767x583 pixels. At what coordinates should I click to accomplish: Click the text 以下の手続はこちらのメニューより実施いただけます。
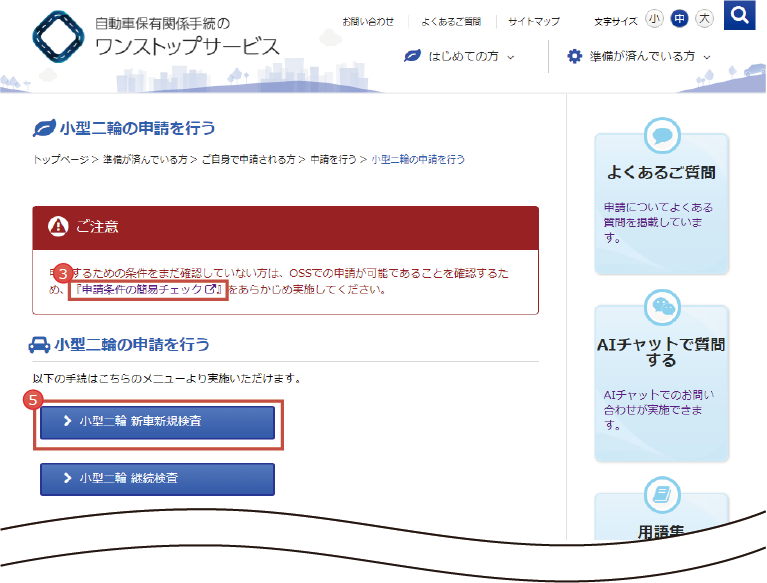point(166,379)
